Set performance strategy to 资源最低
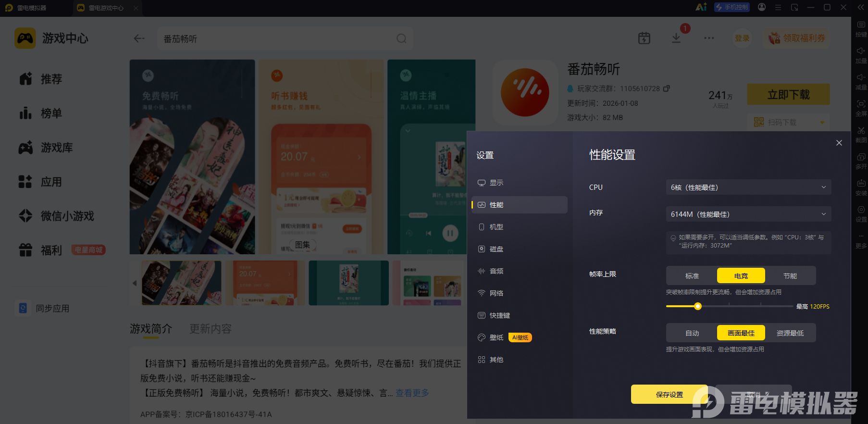The width and height of the screenshot is (868, 424). click(790, 333)
